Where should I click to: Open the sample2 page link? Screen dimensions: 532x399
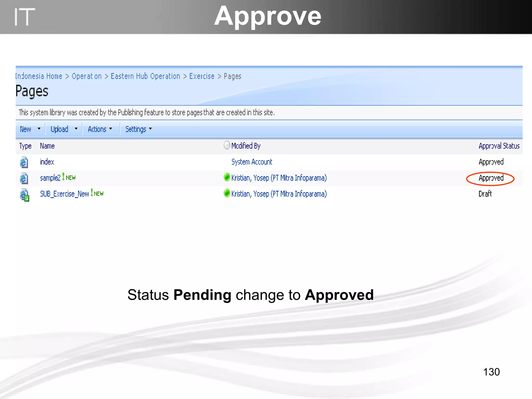(x=50, y=178)
